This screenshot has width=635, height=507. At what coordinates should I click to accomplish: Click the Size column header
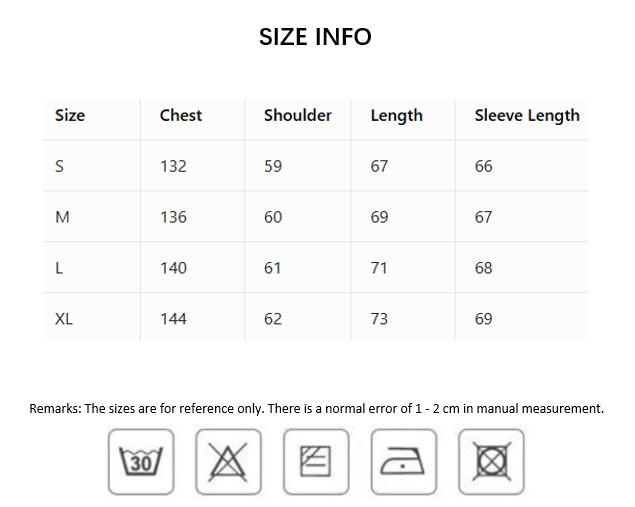tap(70, 115)
